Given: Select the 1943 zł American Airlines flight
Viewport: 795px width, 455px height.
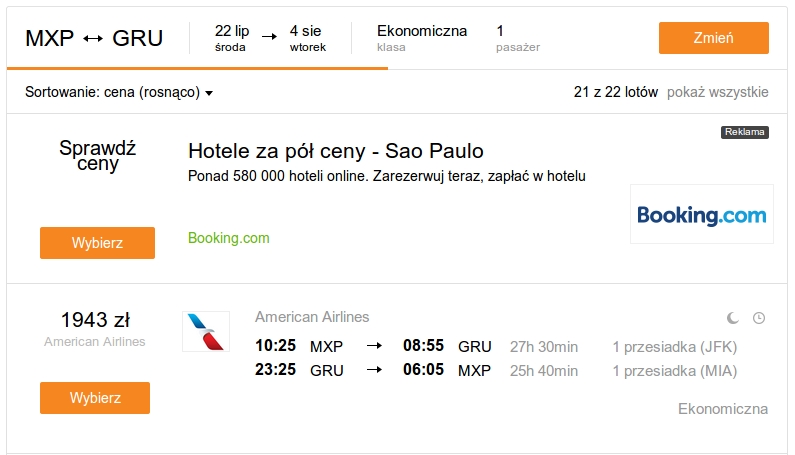Looking at the screenshot, I should [95, 398].
